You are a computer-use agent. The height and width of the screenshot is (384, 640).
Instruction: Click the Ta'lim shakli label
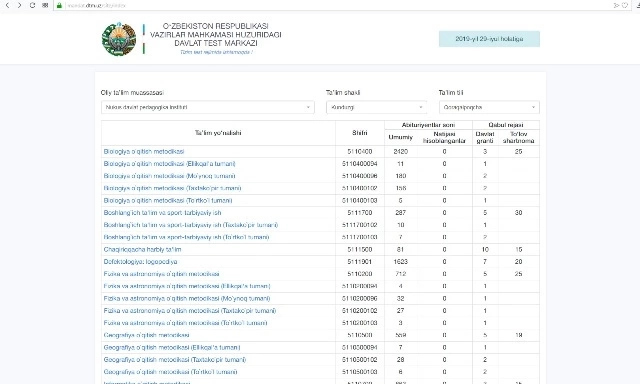click(x=343, y=93)
